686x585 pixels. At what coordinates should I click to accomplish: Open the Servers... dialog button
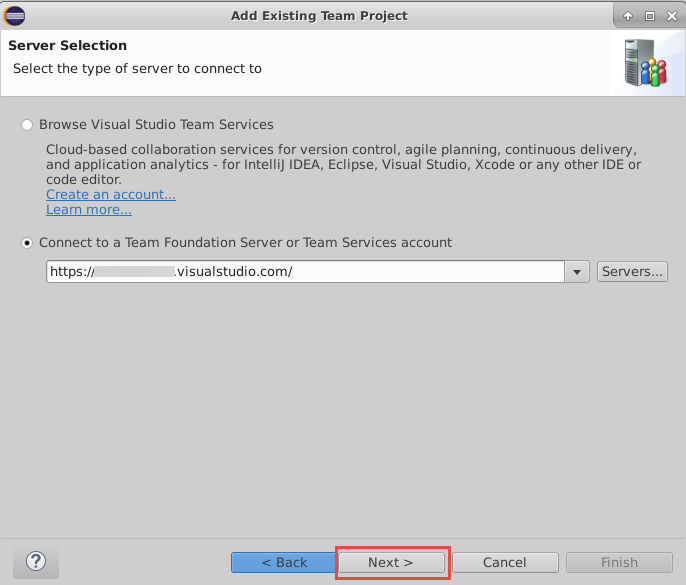point(632,272)
